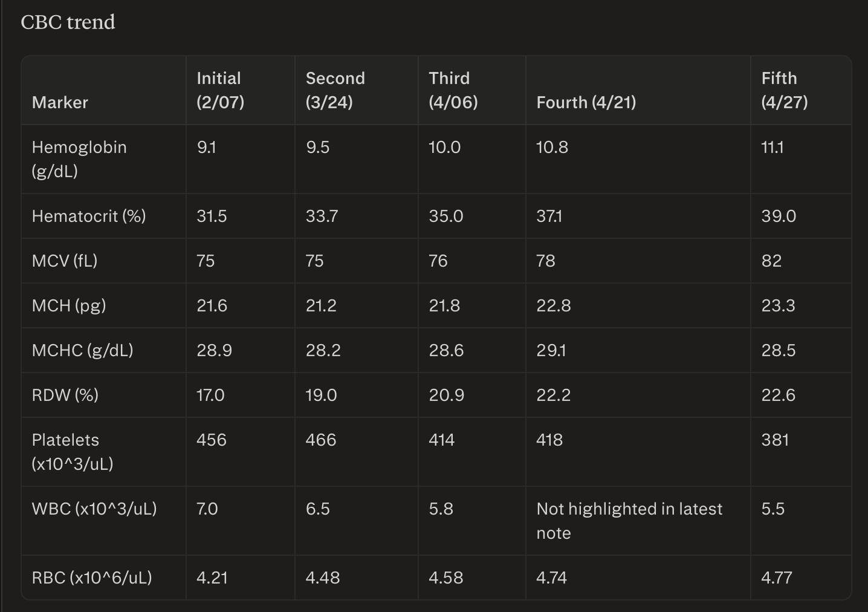Click the WBC (x10^3/uL) row label
The image size is (868, 612).
pyautogui.click(x=94, y=509)
